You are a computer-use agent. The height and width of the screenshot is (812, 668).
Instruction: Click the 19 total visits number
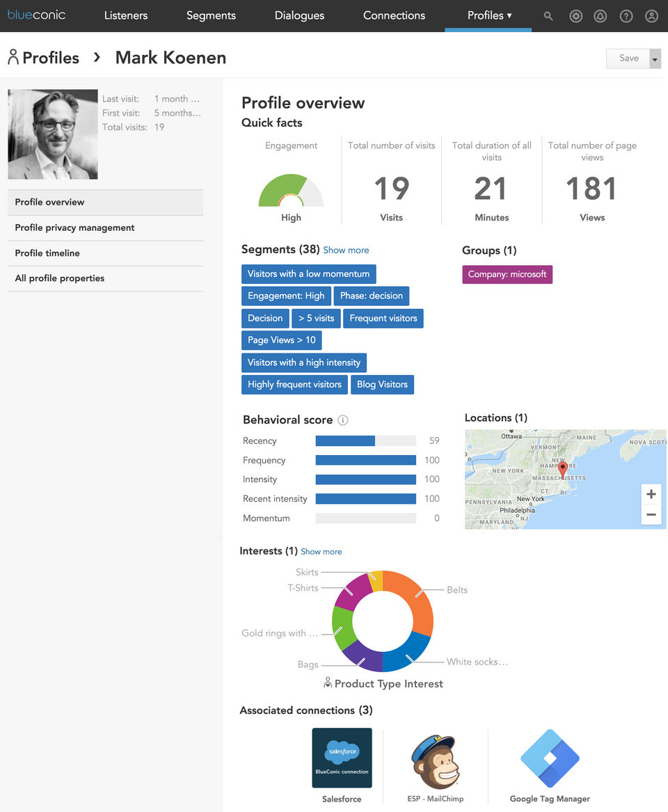[x=392, y=189]
